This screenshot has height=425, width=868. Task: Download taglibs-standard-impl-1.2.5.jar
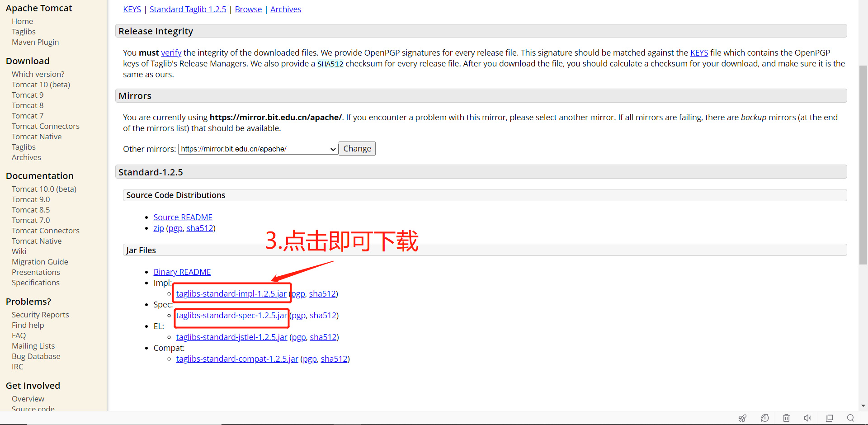(231, 294)
